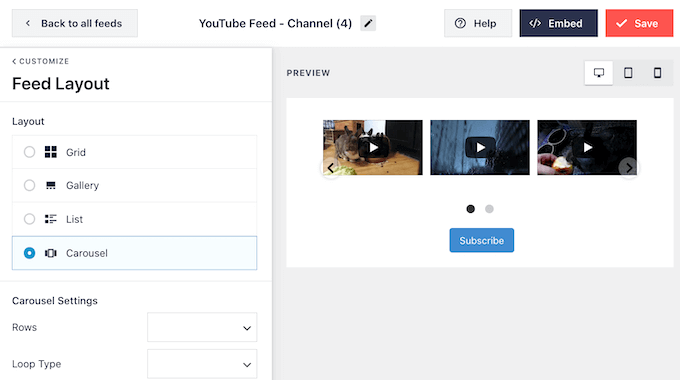Open the Help button
The height and width of the screenshot is (380, 680).
[478, 23]
